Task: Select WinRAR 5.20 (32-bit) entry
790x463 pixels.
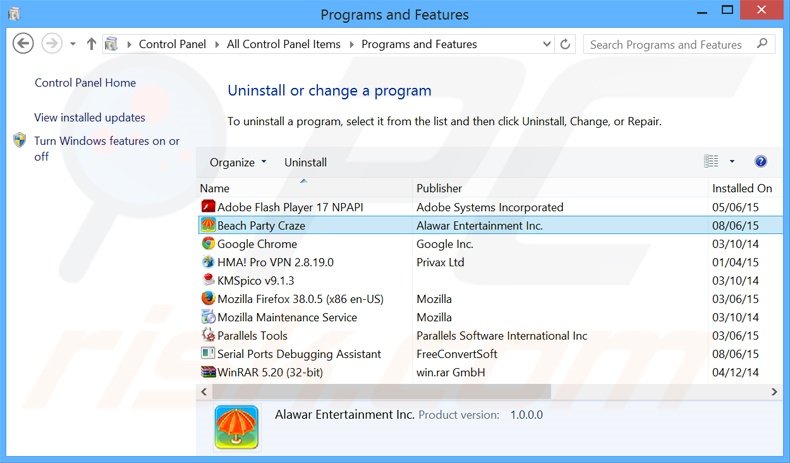Action: point(270,372)
